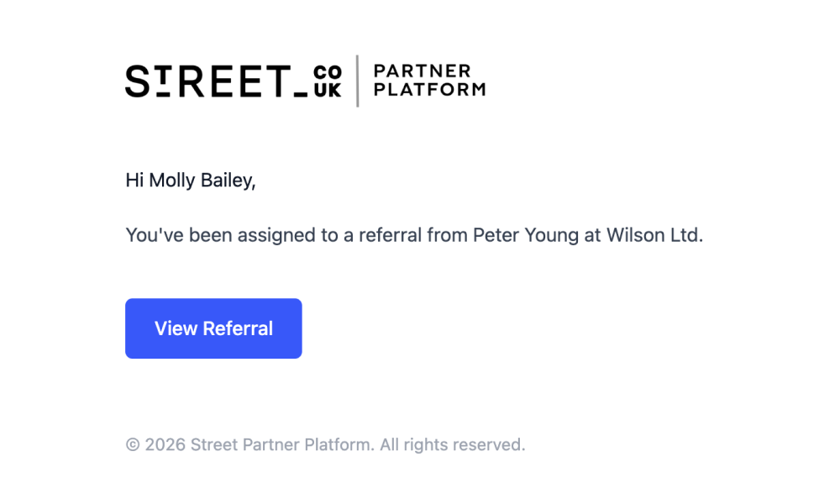Click the PARTNER PLATFORM logo text
Image resolution: width=840 pixels, height=504 pixels.
(x=428, y=81)
